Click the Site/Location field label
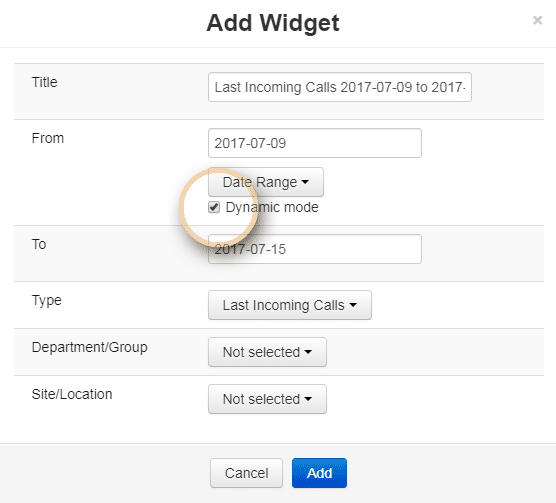Image resolution: width=556 pixels, height=503 pixels. pos(72,394)
